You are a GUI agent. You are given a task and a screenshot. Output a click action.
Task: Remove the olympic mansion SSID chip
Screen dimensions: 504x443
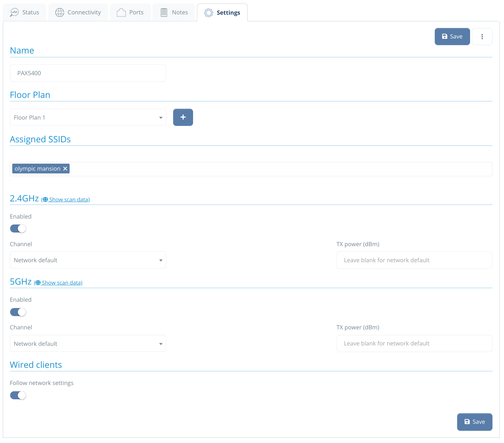point(65,169)
